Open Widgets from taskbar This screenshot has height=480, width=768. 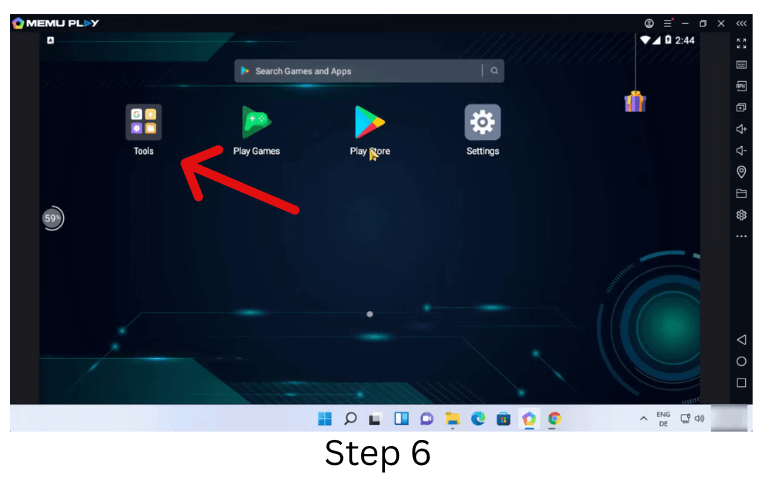[x=401, y=419]
